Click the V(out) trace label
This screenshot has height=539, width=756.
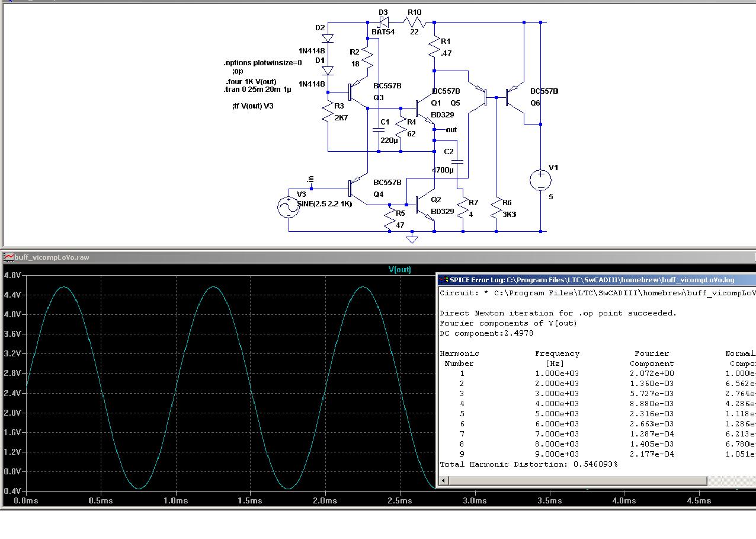(x=399, y=270)
